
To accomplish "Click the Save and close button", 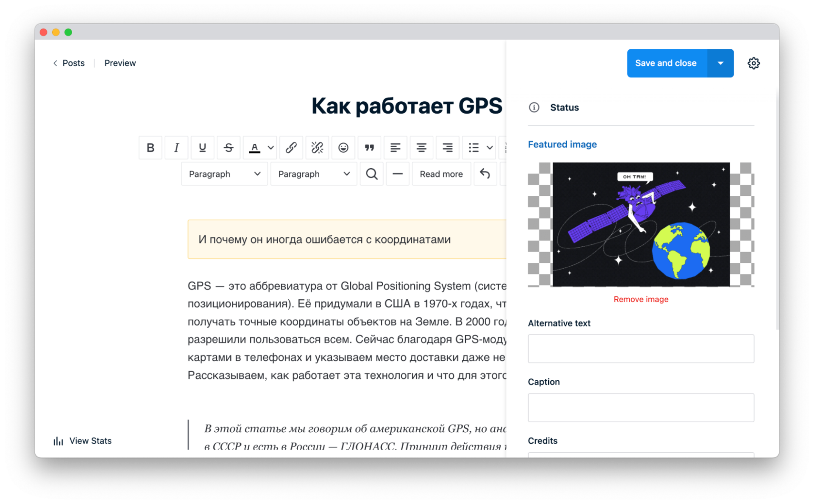I will [x=666, y=63].
